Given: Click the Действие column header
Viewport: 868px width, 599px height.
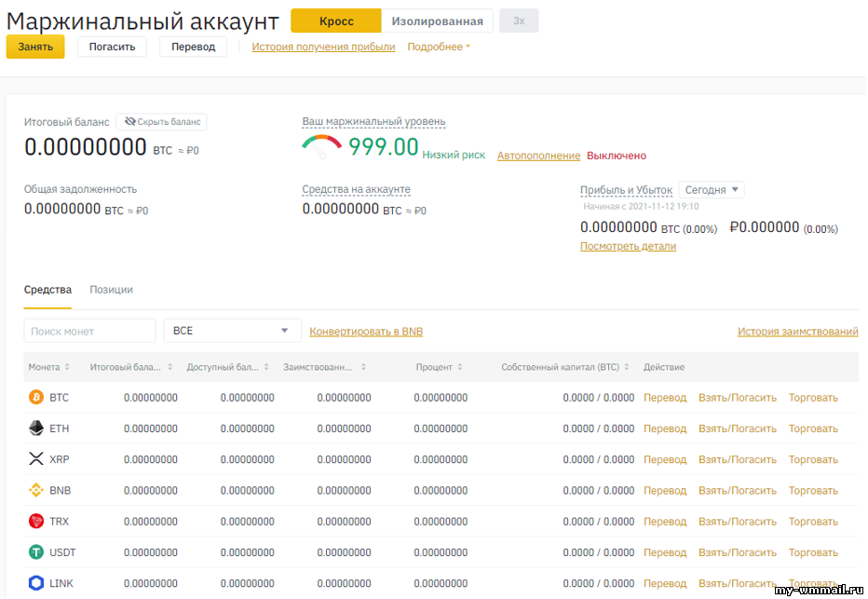Looking at the screenshot, I should pyautogui.click(x=664, y=367).
